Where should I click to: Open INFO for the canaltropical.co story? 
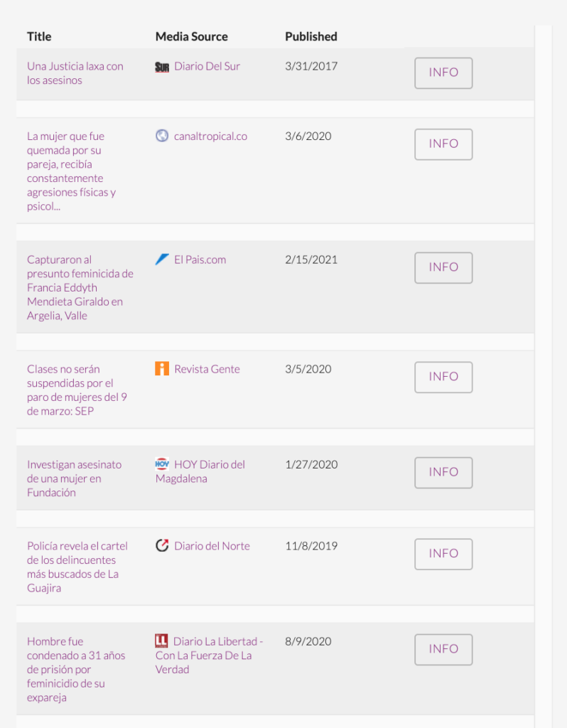[443, 144]
